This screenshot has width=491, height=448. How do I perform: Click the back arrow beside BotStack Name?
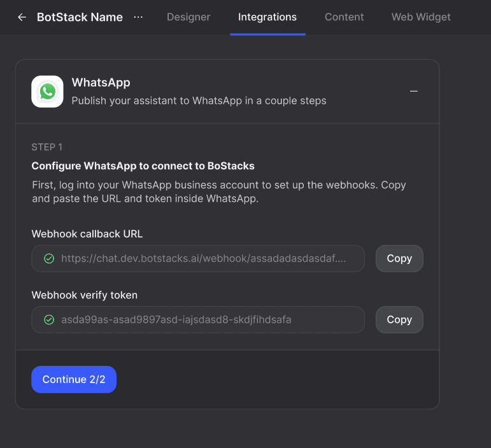click(x=22, y=17)
